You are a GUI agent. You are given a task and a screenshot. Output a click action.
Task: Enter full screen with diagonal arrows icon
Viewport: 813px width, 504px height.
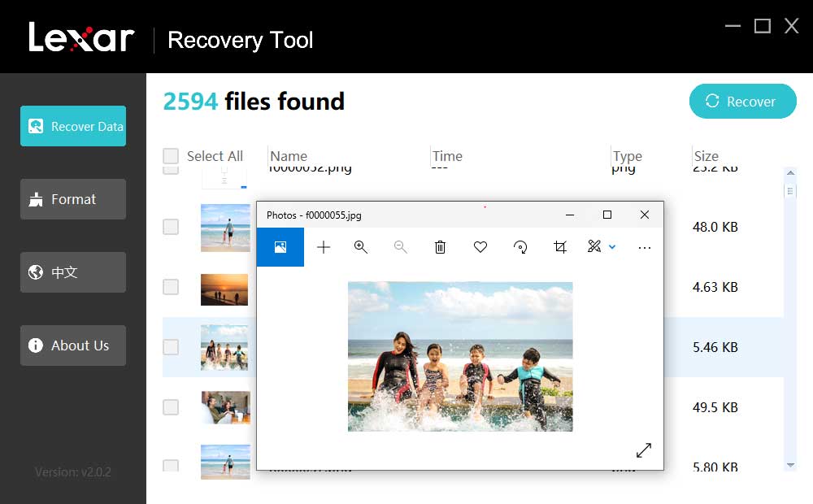[x=643, y=450]
